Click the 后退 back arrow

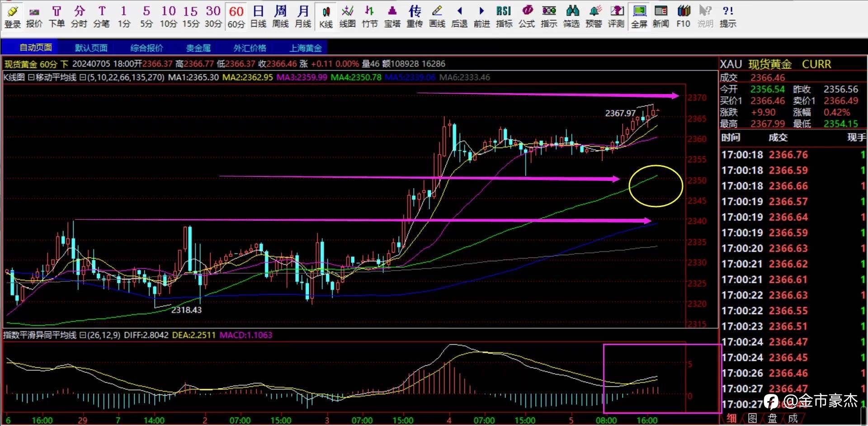459,17
